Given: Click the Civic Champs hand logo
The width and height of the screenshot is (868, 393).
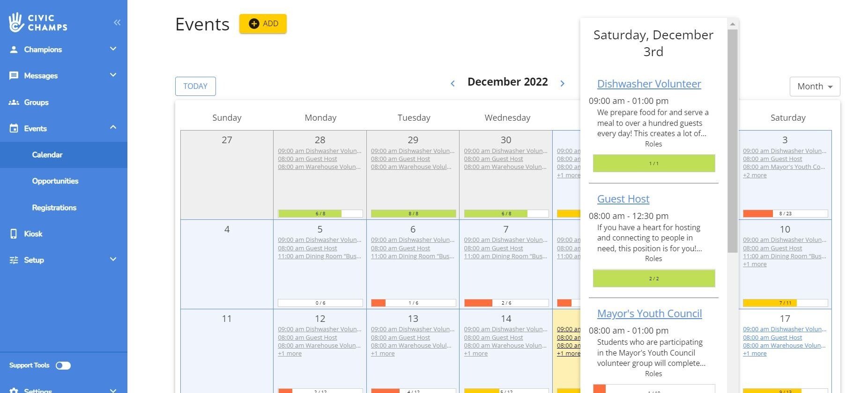Looking at the screenshot, I should [x=16, y=22].
